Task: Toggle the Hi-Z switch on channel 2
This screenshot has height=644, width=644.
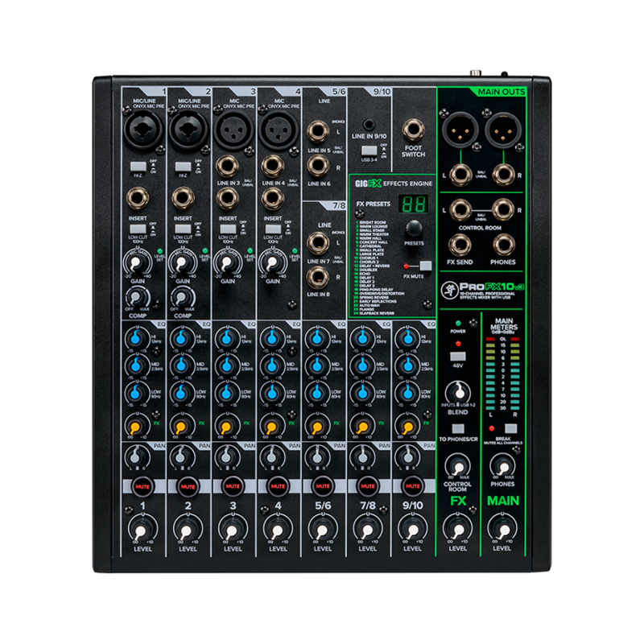Action: pos(184,167)
